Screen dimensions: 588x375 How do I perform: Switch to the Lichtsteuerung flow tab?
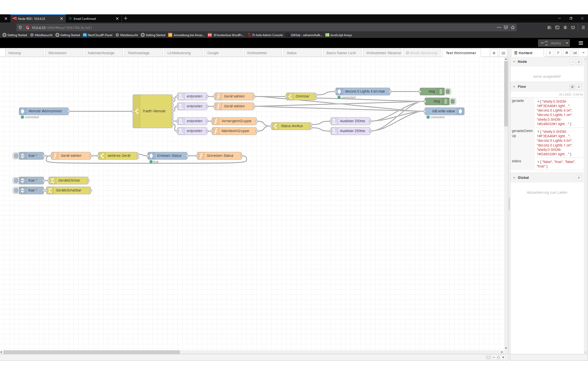tap(179, 53)
